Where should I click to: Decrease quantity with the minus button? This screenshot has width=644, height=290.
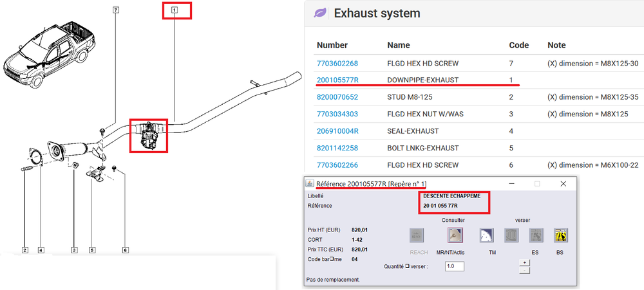(x=524, y=270)
